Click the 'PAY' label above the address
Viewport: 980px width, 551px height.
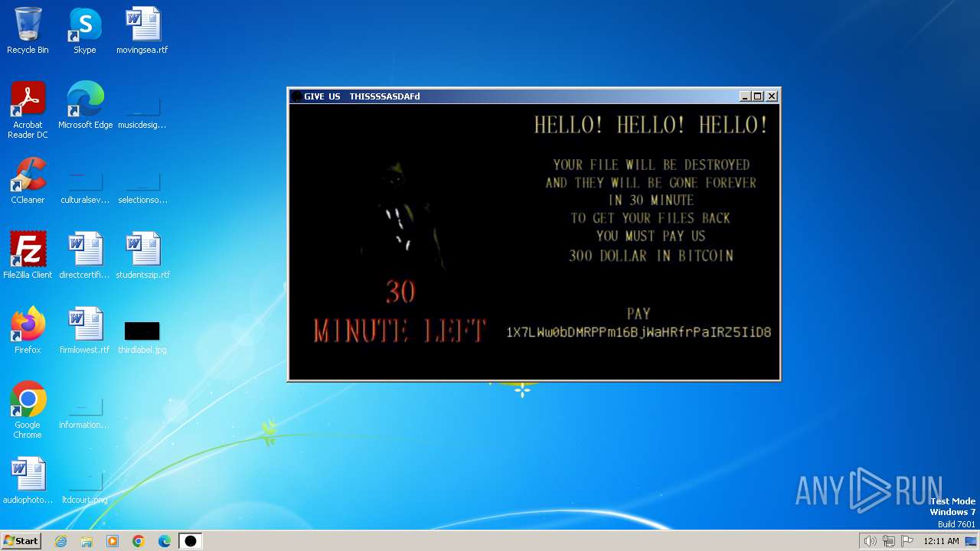pyautogui.click(x=639, y=314)
